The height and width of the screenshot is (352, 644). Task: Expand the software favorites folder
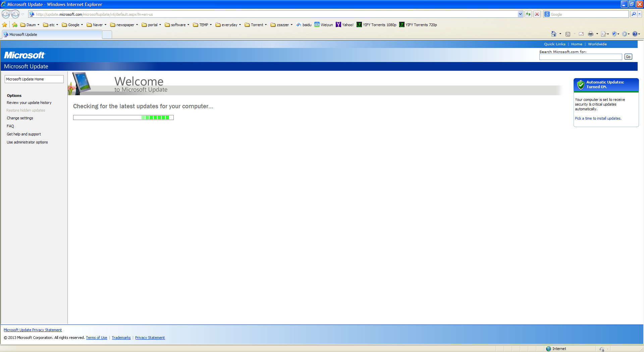point(177,25)
